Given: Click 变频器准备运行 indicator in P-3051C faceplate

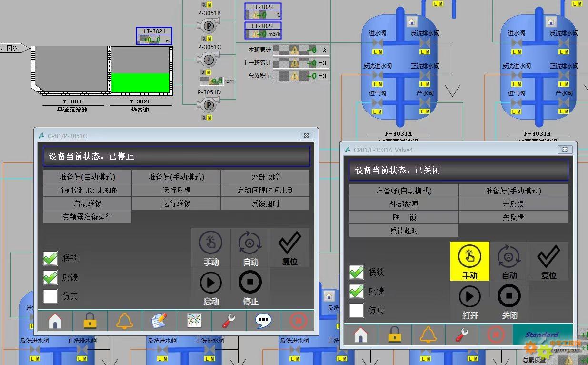Looking at the screenshot, I should point(88,217).
